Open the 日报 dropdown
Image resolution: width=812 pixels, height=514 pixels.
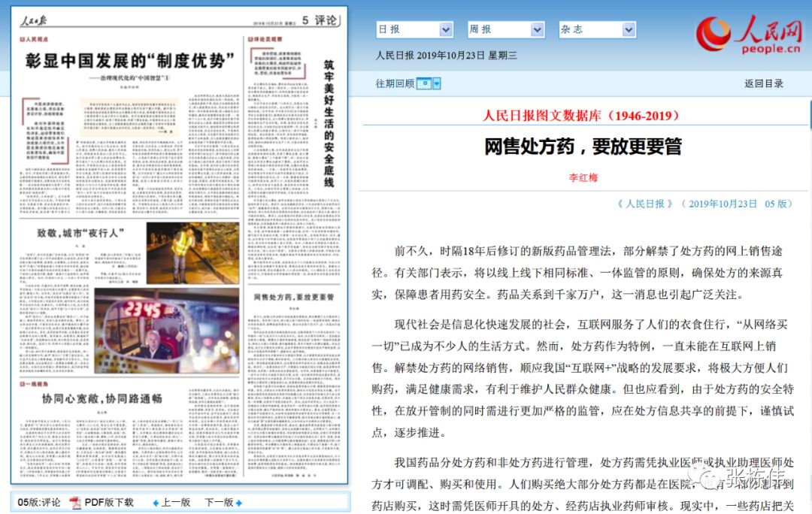(x=414, y=29)
